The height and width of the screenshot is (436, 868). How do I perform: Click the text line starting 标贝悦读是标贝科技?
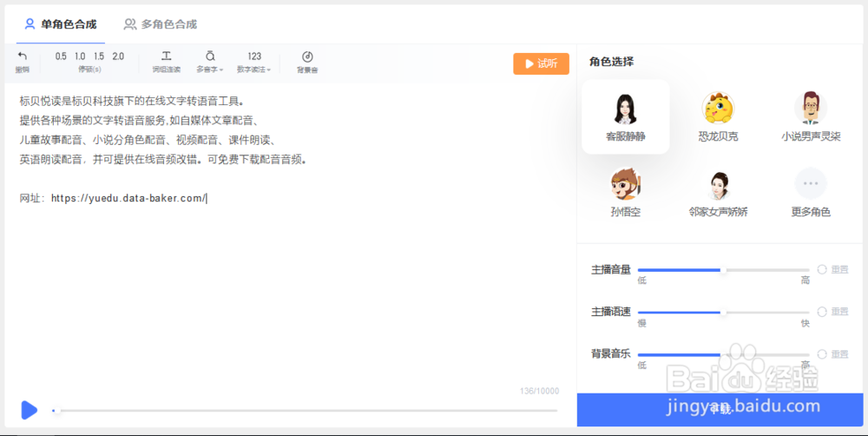point(132,102)
